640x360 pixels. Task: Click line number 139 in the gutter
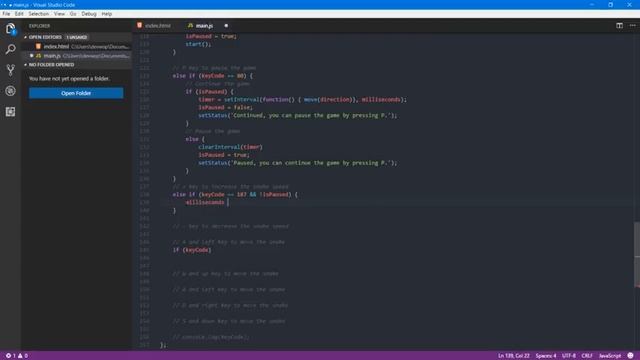[x=144, y=202]
